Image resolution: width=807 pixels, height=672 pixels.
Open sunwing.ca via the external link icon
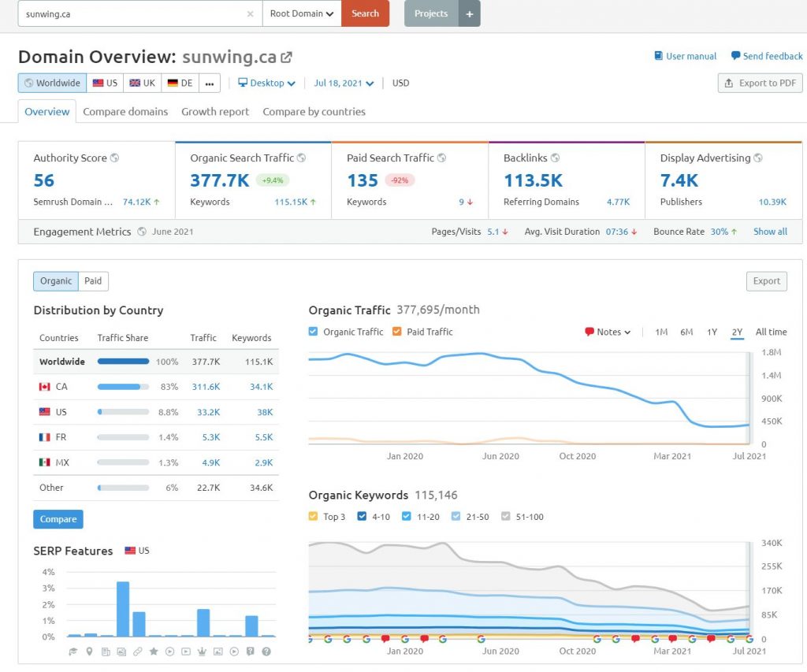pos(286,57)
